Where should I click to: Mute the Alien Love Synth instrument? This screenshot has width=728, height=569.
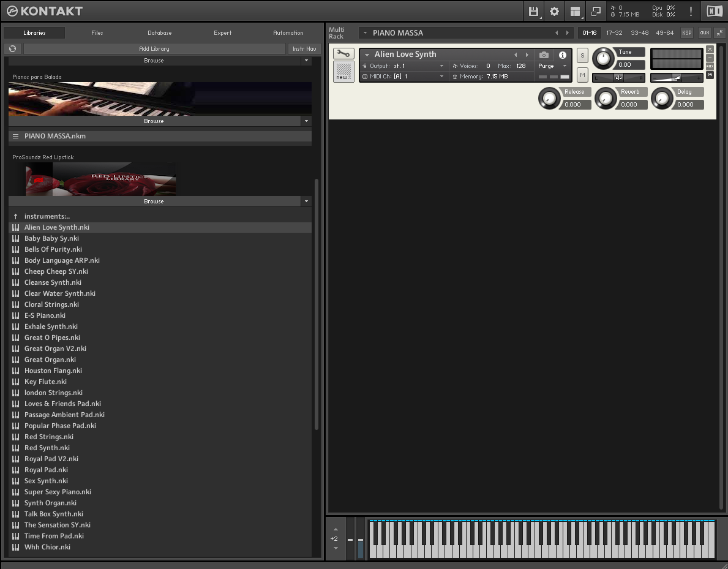[583, 75]
